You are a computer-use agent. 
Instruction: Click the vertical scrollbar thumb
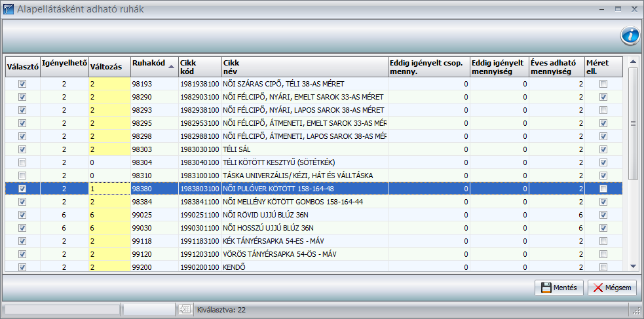[x=633, y=123]
